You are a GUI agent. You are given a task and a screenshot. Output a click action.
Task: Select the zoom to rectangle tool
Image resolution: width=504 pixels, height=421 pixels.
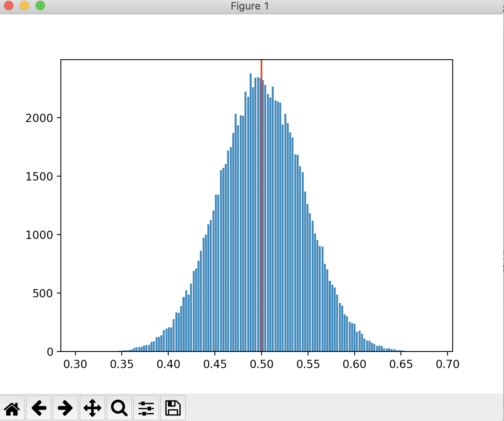coord(119,408)
